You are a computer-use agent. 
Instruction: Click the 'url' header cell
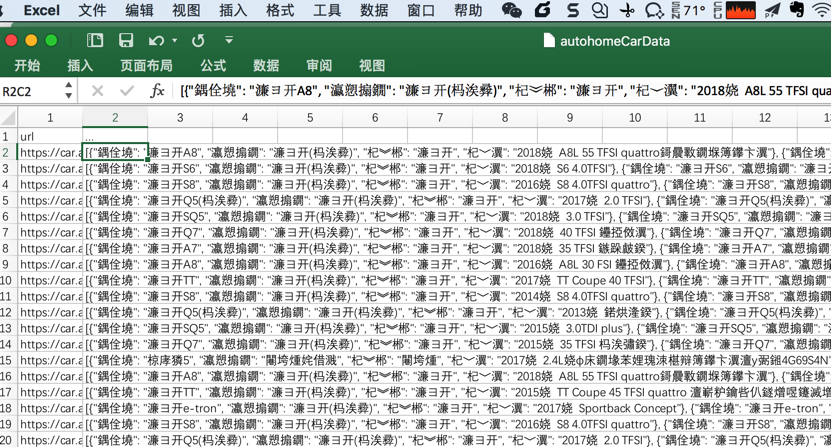[x=50, y=136]
